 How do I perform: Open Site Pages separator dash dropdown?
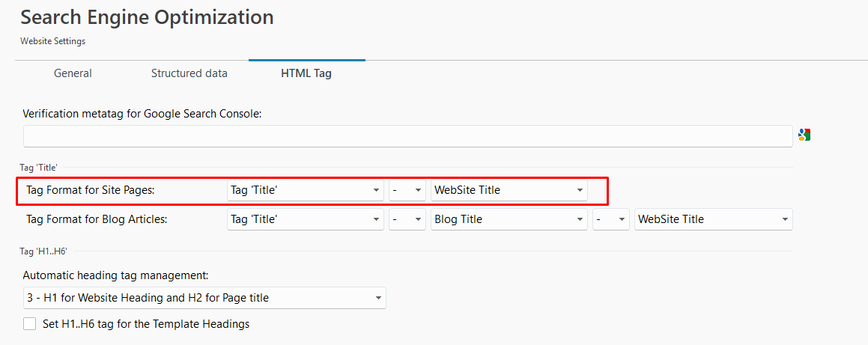(407, 190)
